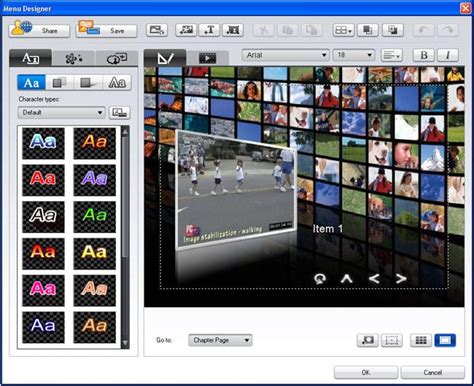
Task: Choose the orange glow Aa preset, top row
Action: [x=95, y=143]
